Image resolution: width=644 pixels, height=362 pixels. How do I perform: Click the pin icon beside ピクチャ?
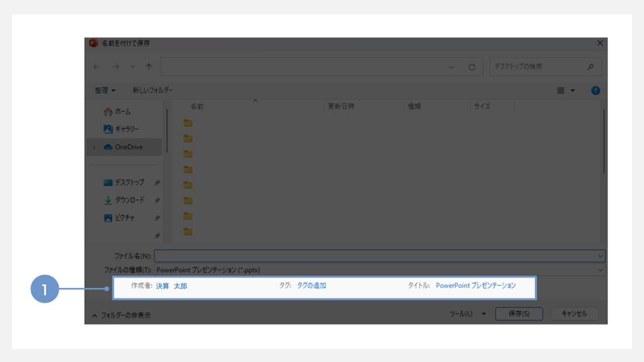click(x=157, y=218)
